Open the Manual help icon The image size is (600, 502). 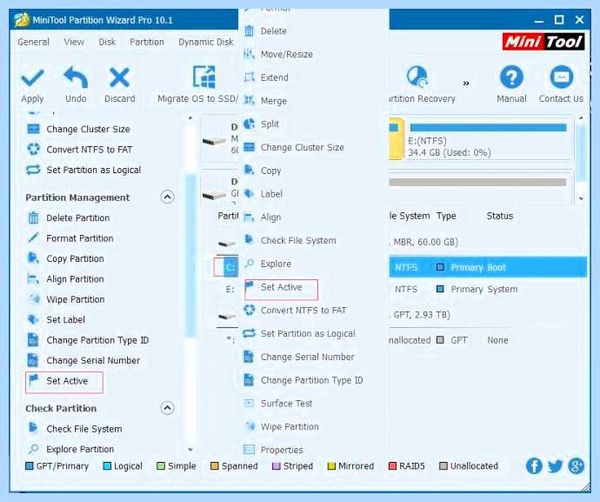pyautogui.click(x=511, y=77)
